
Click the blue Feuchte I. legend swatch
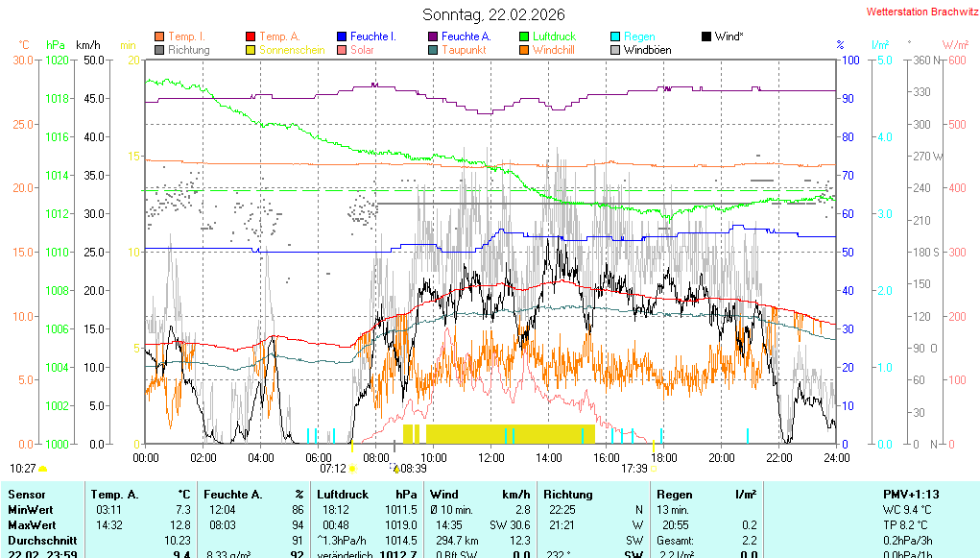click(342, 36)
